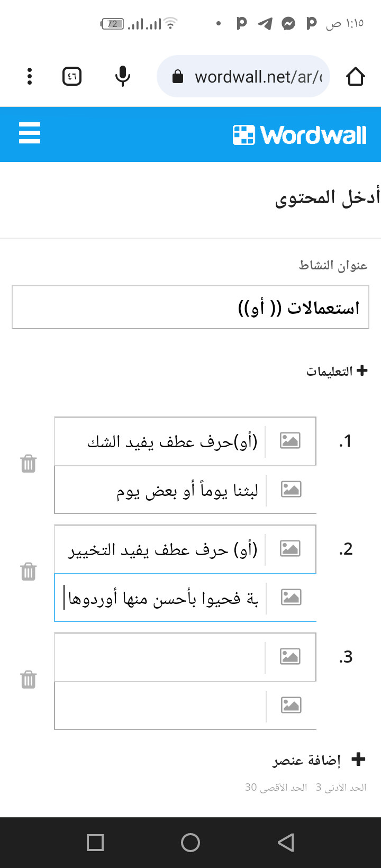Select empty question field of item 3
This screenshot has width=381, height=868.
coord(159,657)
